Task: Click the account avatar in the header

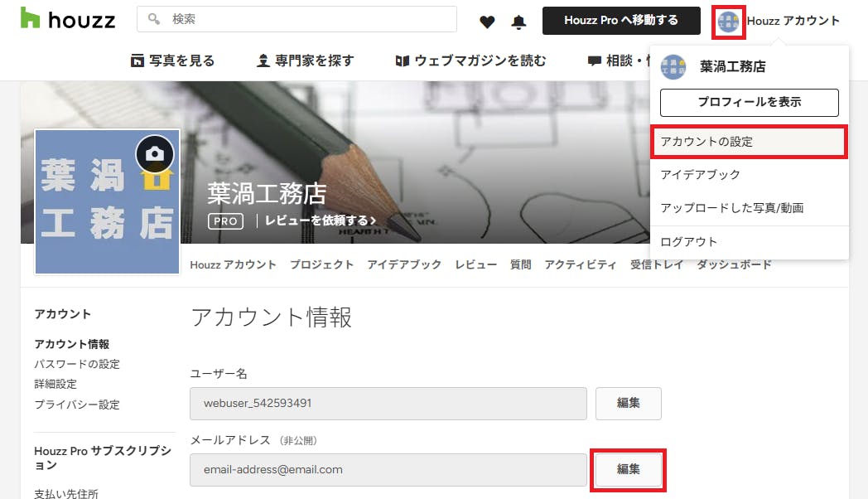Action: coord(729,21)
